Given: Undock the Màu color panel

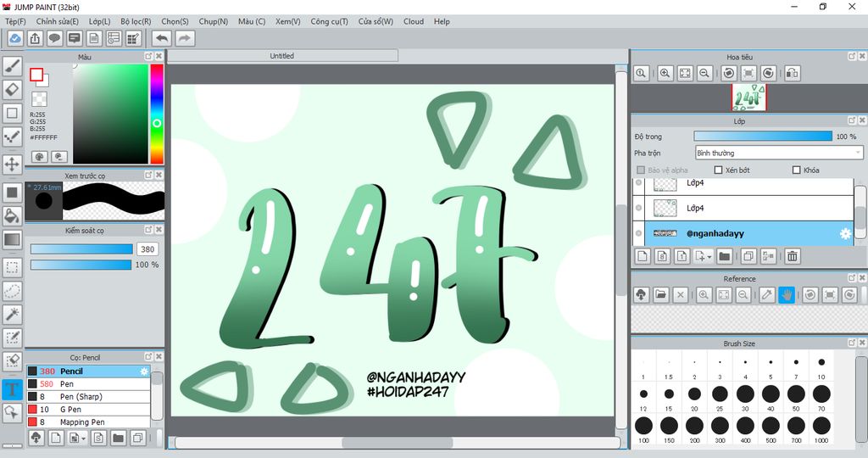Looking at the screenshot, I should [x=148, y=56].
